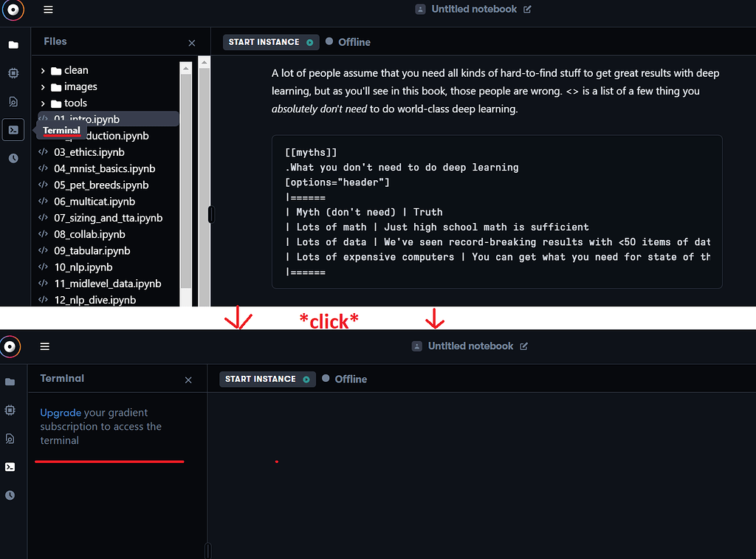Screen dimensions: 756x559
Task: Click the avatar icon next to notebook title
Action: (420, 9)
